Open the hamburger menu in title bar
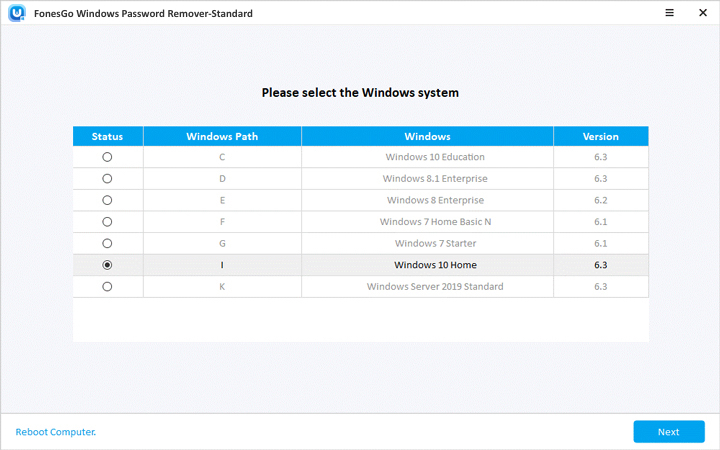Image resolution: width=720 pixels, height=450 pixels. [640, 14]
